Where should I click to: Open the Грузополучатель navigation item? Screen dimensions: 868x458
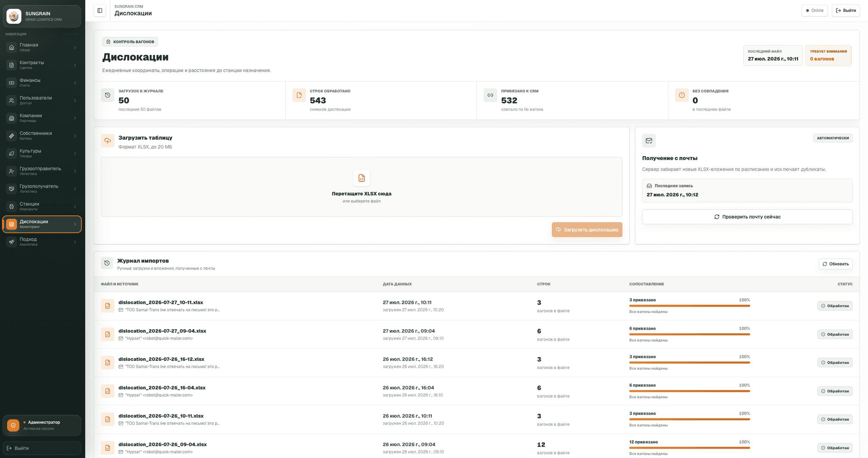[x=42, y=189]
